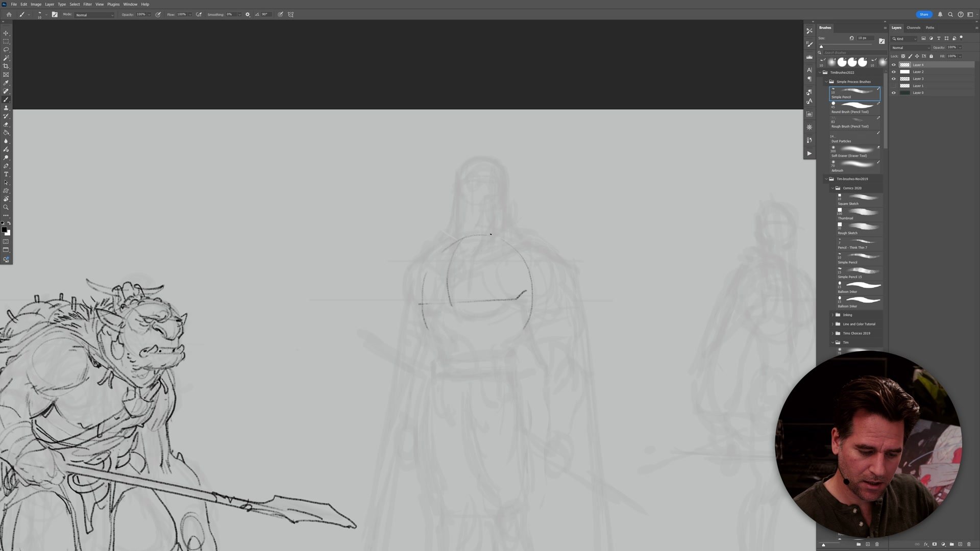Image resolution: width=980 pixels, height=551 pixels.
Task: Hide Layer 4 visibility eye
Action: click(x=893, y=65)
